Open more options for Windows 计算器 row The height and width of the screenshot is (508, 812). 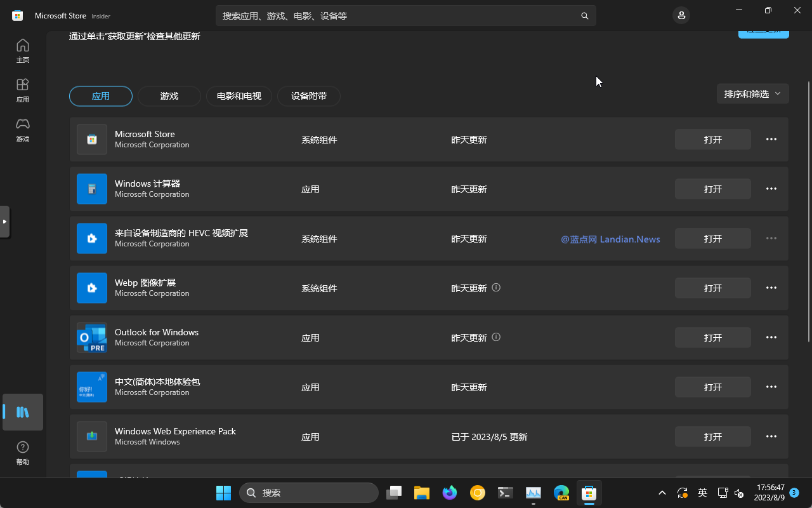click(x=771, y=189)
